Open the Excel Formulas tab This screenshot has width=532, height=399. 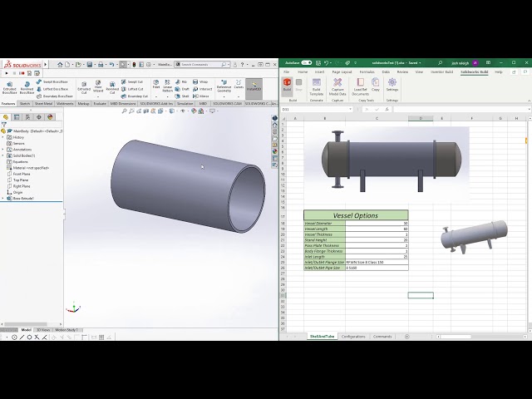pyautogui.click(x=367, y=72)
